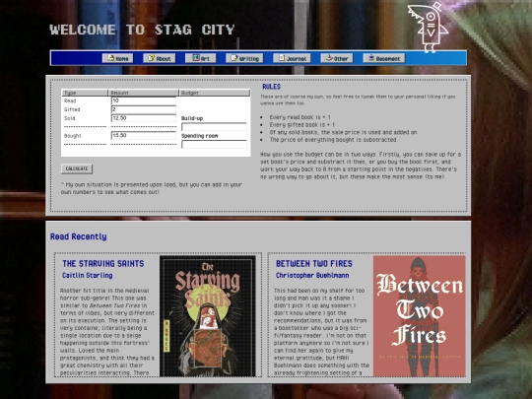Click author name Christopher Buehlmann
Screen dimensions: 532x399
pyautogui.click(x=312, y=275)
